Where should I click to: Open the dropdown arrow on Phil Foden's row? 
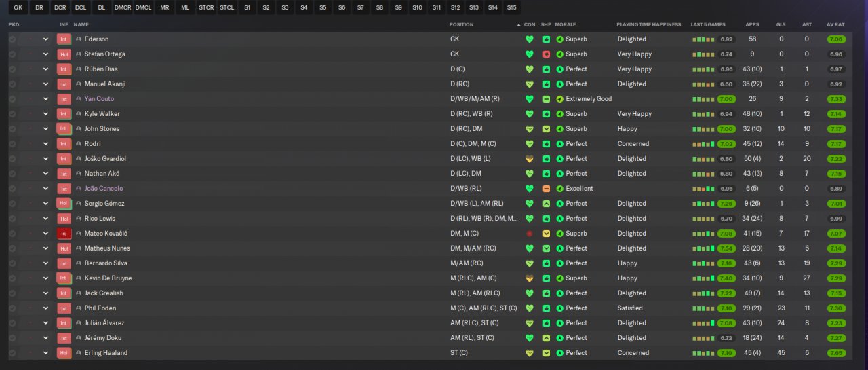pos(46,308)
